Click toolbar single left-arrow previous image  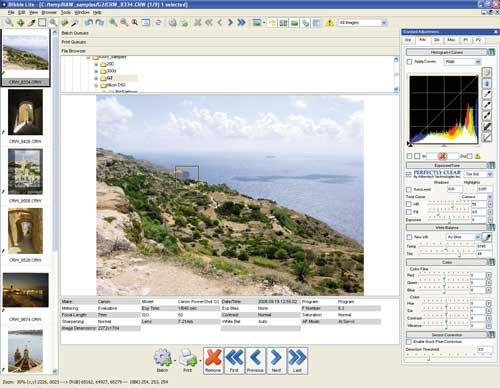point(220,22)
